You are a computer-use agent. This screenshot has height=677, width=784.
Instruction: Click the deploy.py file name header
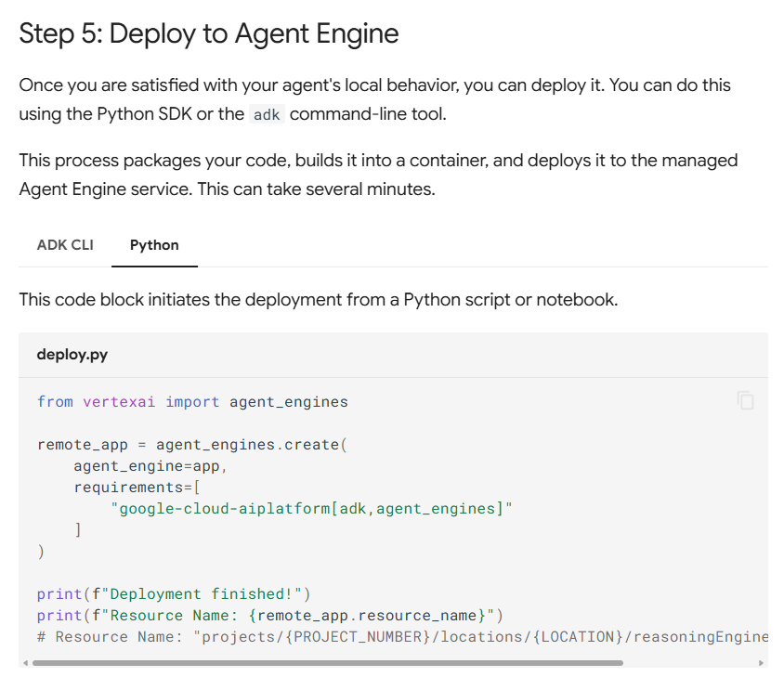pos(72,355)
